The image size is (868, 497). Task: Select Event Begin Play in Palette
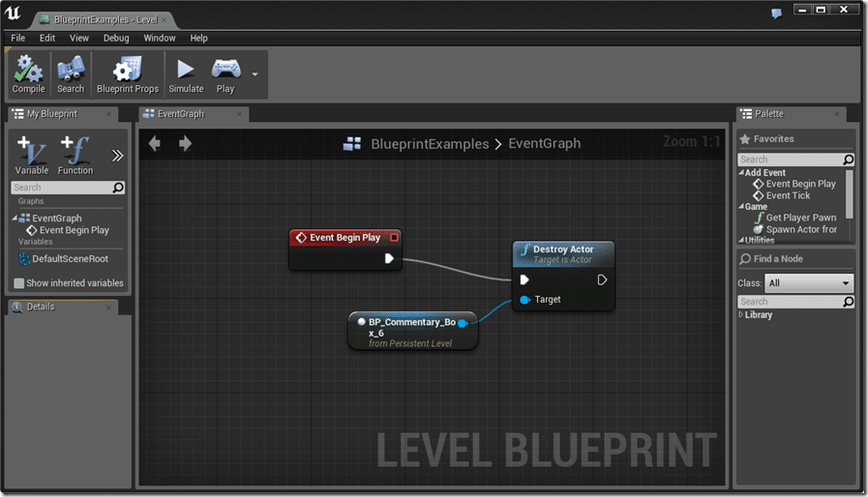[800, 184]
